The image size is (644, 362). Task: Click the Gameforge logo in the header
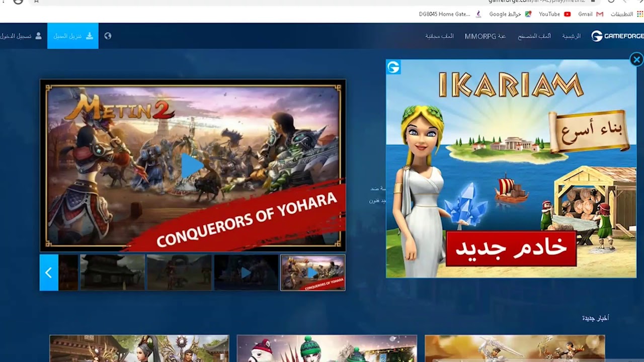617,36
